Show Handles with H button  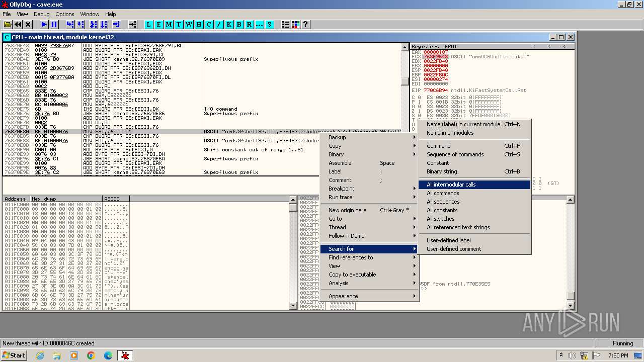(x=199, y=24)
